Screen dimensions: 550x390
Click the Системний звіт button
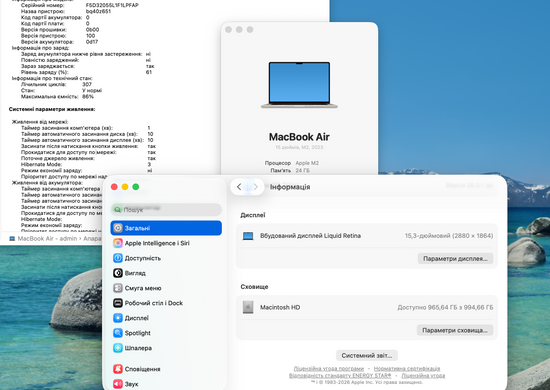click(367, 356)
